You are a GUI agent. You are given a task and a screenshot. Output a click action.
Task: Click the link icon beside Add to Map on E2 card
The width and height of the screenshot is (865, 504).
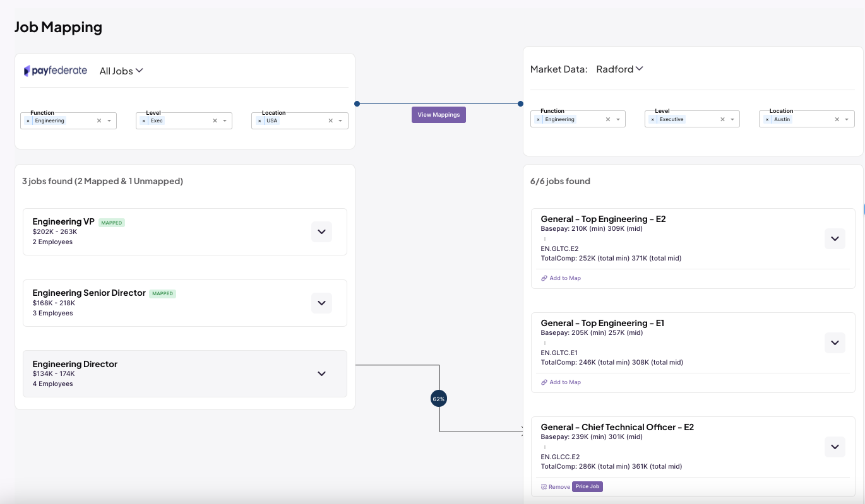544,278
